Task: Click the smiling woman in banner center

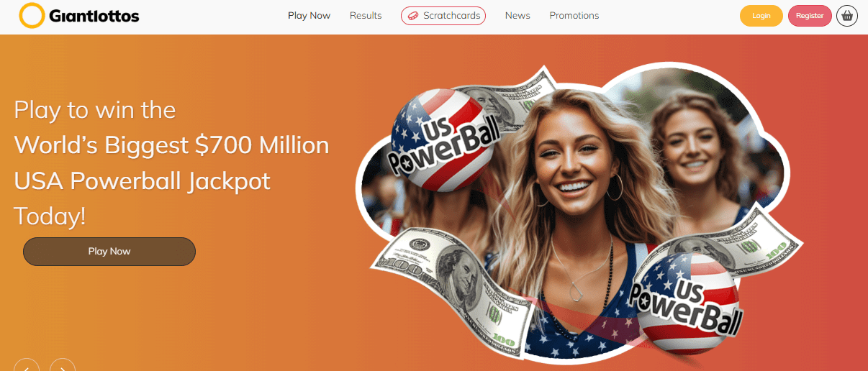Action: click(572, 216)
